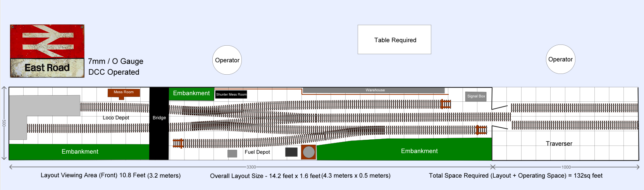This screenshot has height=190, width=644.
Task: Click the buffer stop below the Warehouse
Action: point(446,104)
